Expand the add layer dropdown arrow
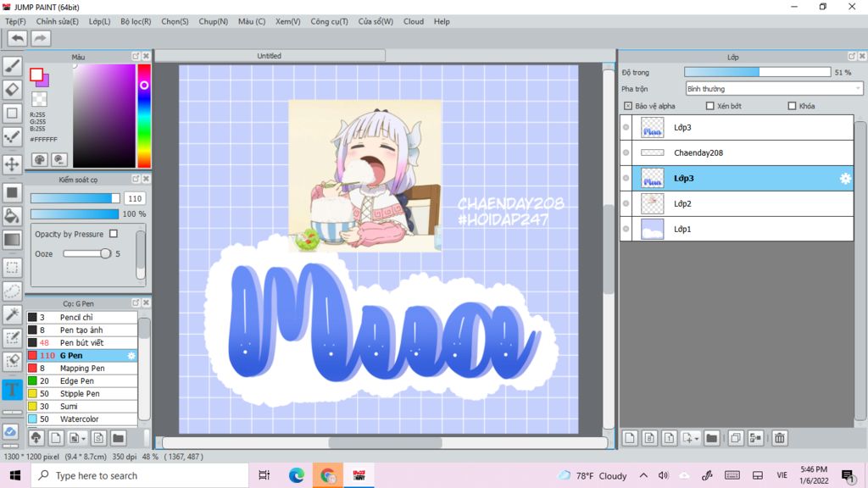This screenshot has height=488, width=868. 697,439
